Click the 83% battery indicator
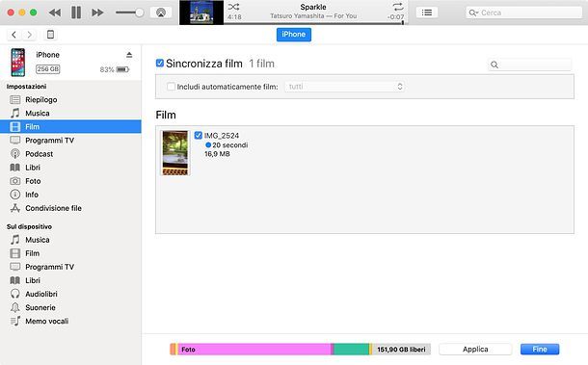 [115, 69]
